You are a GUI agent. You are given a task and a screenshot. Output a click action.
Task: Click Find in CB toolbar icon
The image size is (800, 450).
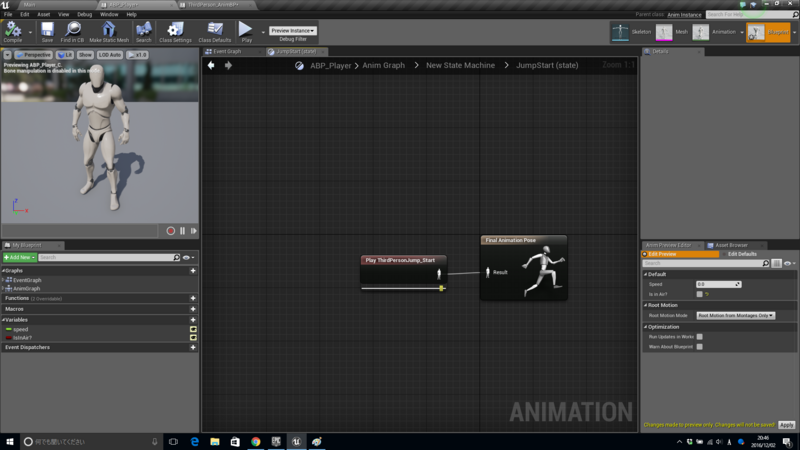click(x=72, y=32)
